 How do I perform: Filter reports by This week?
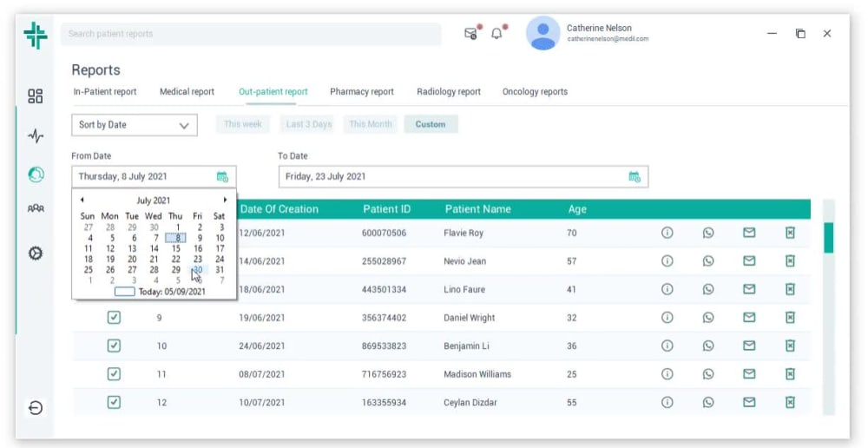(x=242, y=124)
